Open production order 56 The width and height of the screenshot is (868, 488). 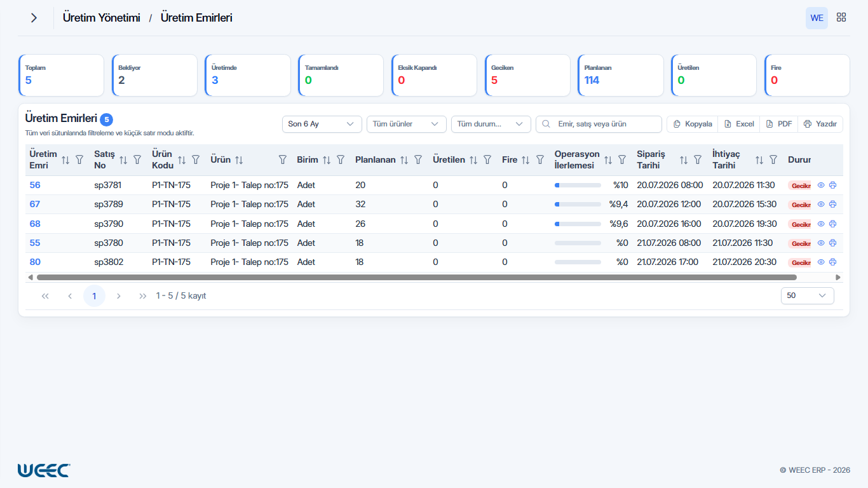point(35,186)
